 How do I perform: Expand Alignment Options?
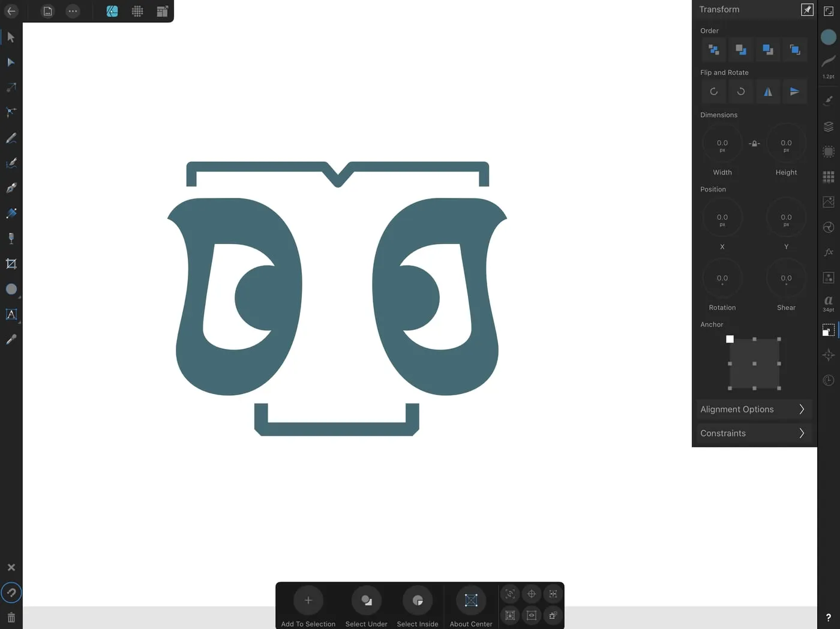[755, 410]
